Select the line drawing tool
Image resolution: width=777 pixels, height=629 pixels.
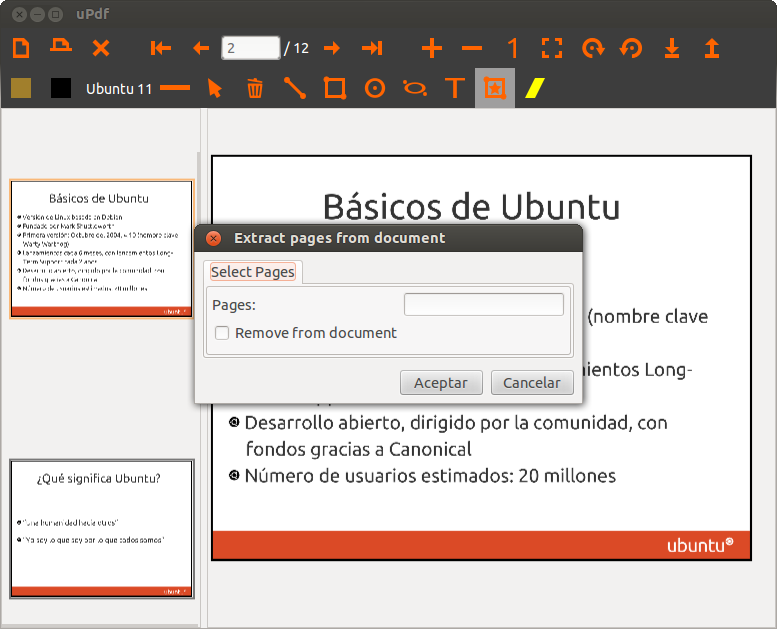tap(295, 88)
